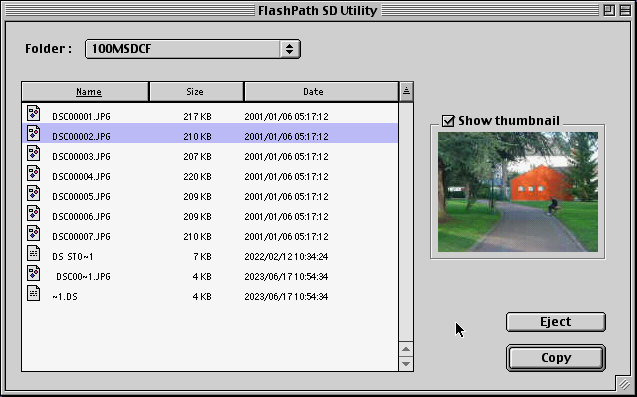Click the DSC00007.JPG file icon
The width and height of the screenshot is (637, 397).
[x=34, y=233]
